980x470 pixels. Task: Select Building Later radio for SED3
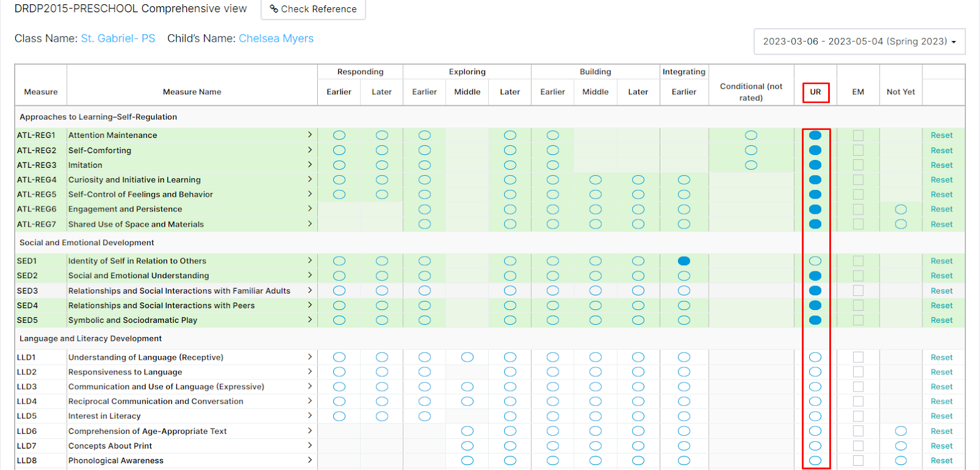coord(638,290)
